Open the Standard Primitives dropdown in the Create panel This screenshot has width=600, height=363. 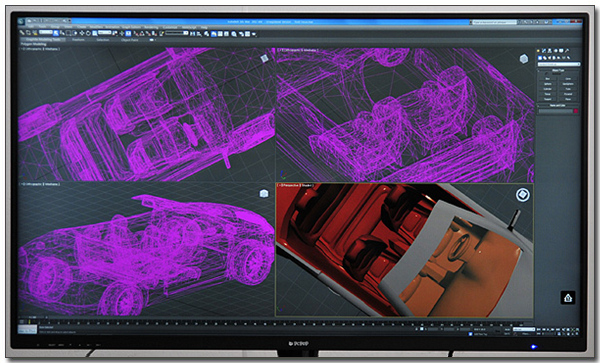coord(559,64)
